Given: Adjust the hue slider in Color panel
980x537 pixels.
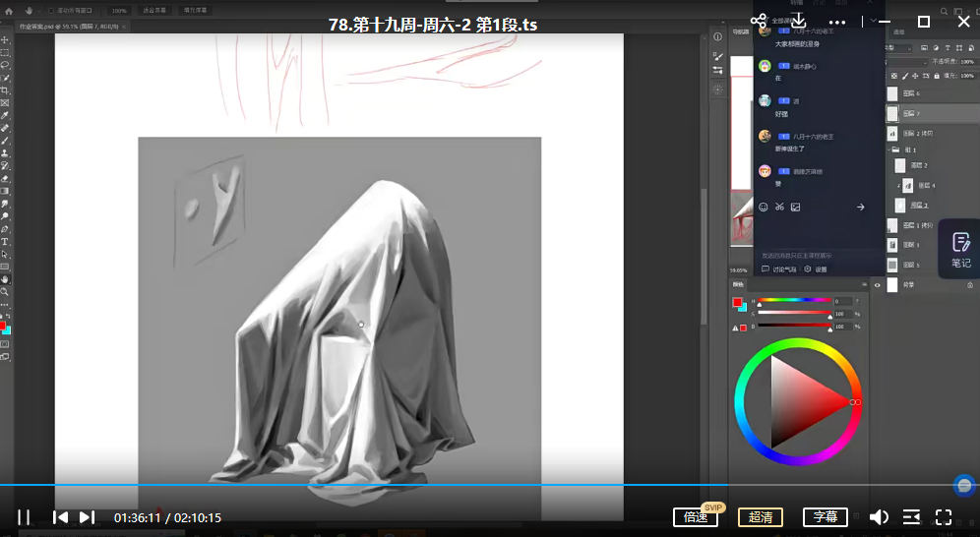Looking at the screenshot, I should point(794,300).
